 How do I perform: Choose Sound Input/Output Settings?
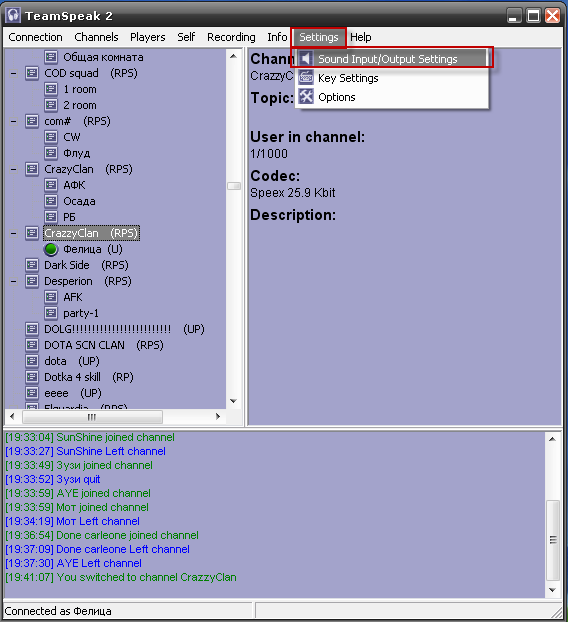pyautogui.click(x=392, y=59)
